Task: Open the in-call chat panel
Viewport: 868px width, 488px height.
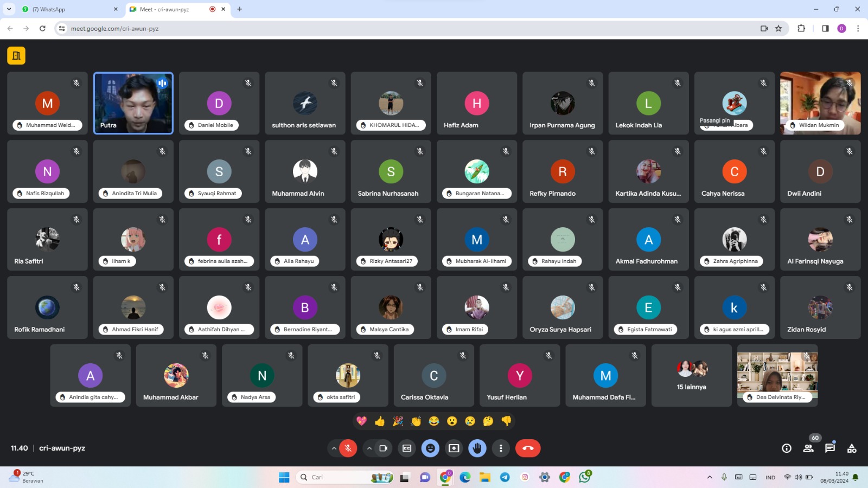Action: tap(830, 448)
